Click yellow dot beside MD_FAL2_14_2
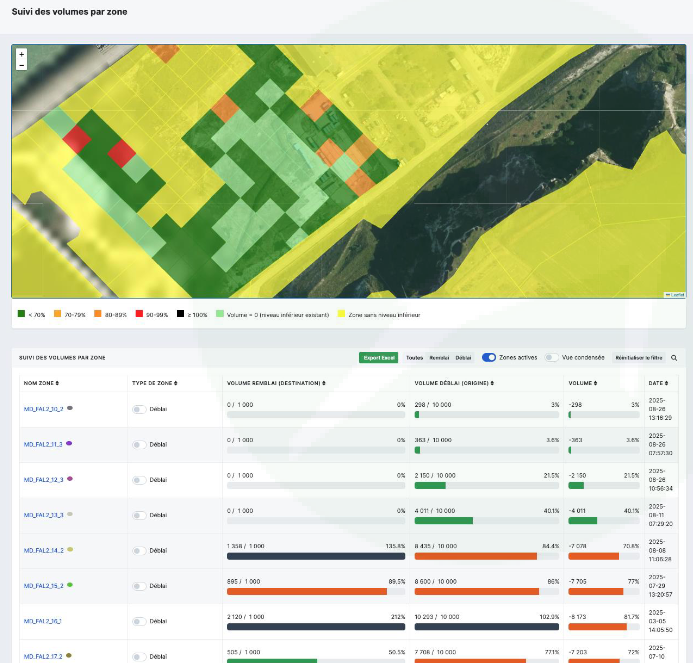This screenshot has width=693, height=665. pyautogui.click(x=70, y=550)
